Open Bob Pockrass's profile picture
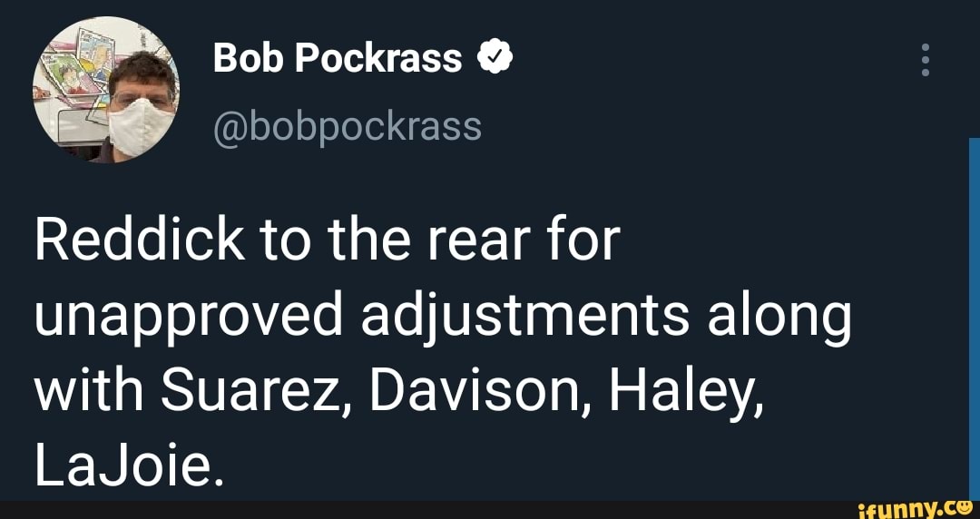The image size is (980, 519). tap(106, 91)
